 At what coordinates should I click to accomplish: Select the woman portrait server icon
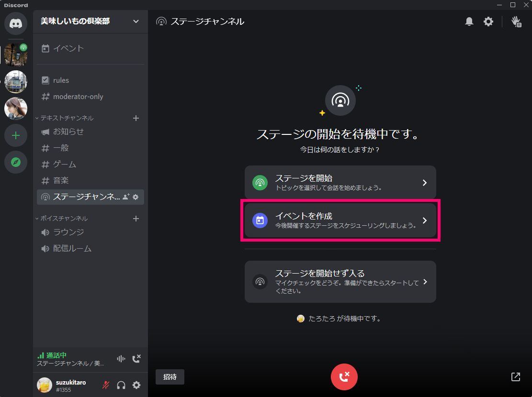click(x=16, y=109)
